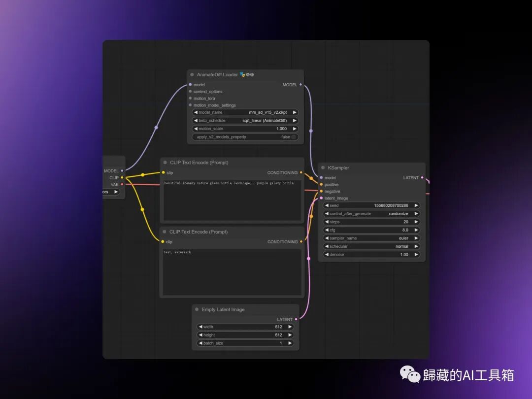Image resolution: width=532 pixels, height=399 pixels.
Task: Click the right arrow to increase seed
Action: click(416, 205)
